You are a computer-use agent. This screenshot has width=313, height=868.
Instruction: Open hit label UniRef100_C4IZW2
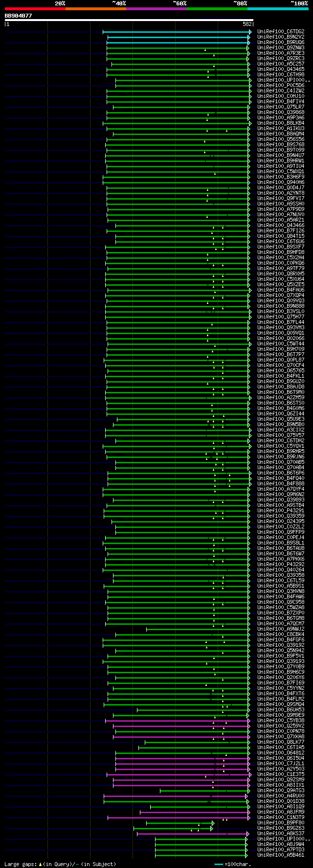[281, 91]
